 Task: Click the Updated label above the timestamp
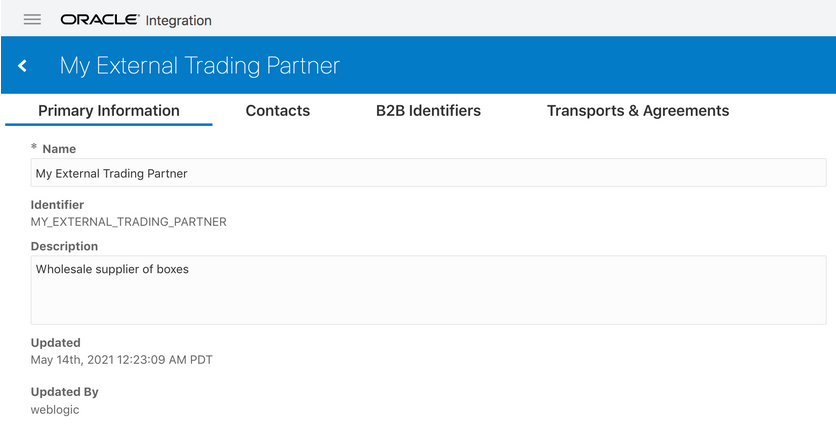(x=55, y=343)
